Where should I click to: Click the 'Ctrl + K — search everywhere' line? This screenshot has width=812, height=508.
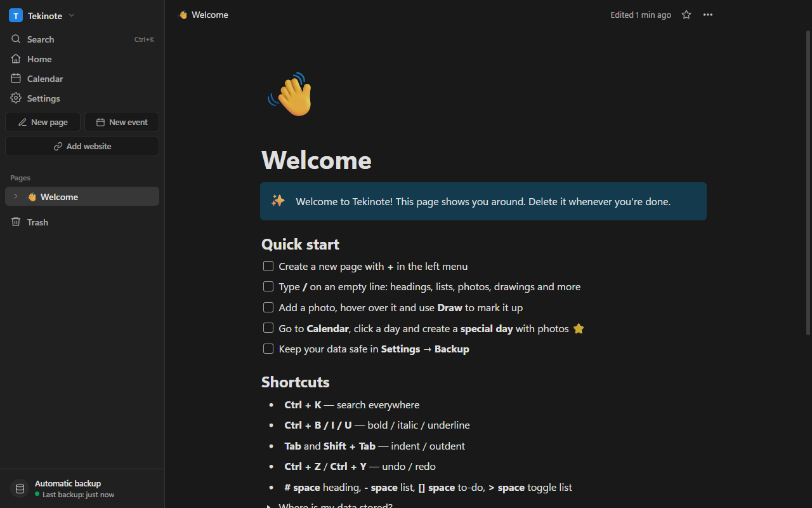[x=352, y=405]
